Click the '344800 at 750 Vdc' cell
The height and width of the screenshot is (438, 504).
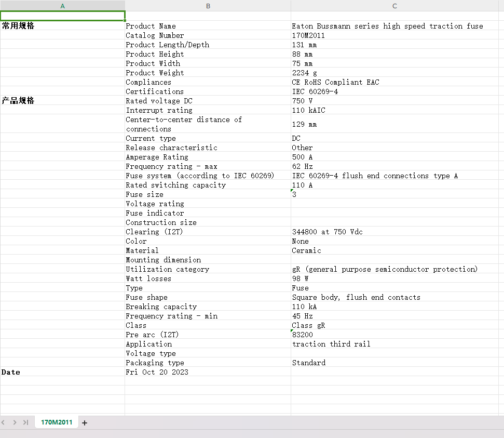click(394, 231)
